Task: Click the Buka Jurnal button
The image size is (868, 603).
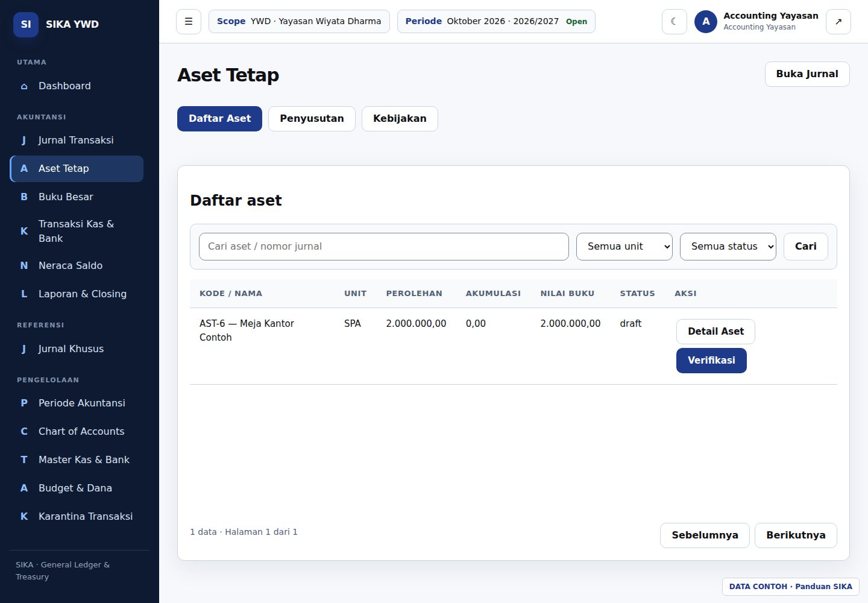Action: [x=807, y=74]
